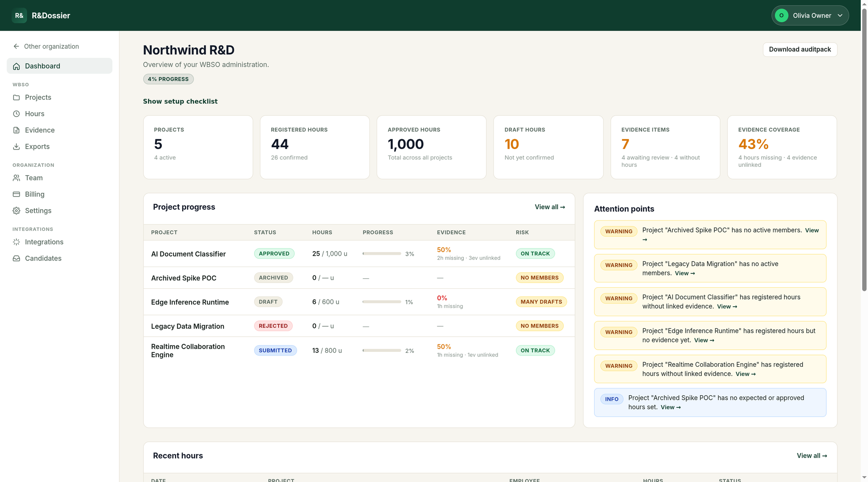Click ON TRACK badge for AI Document Classifier
The height and width of the screenshot is (482, 868).
tap(535, 254)
